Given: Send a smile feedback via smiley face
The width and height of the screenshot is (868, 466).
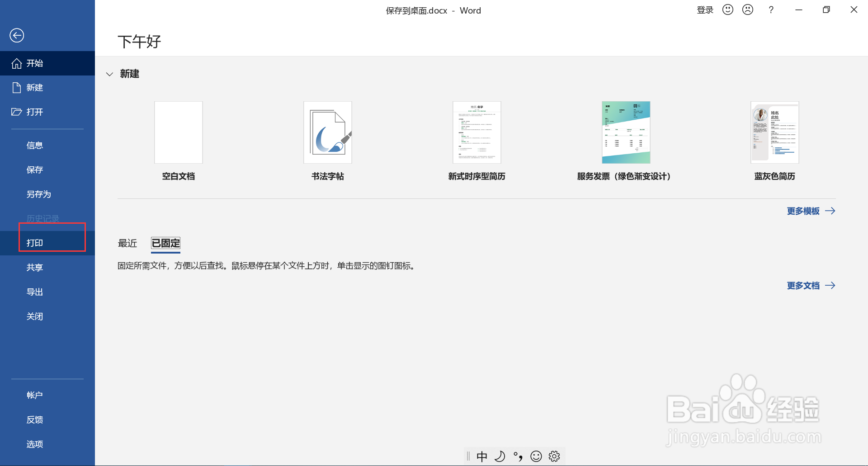Looking at the screenshot, I should click(x=728, y=9).
